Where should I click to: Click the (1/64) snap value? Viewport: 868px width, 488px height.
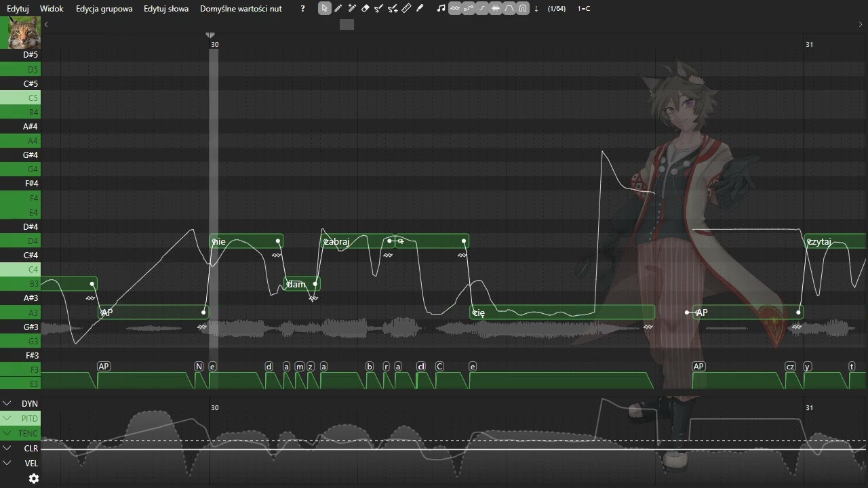pos(557,9)
